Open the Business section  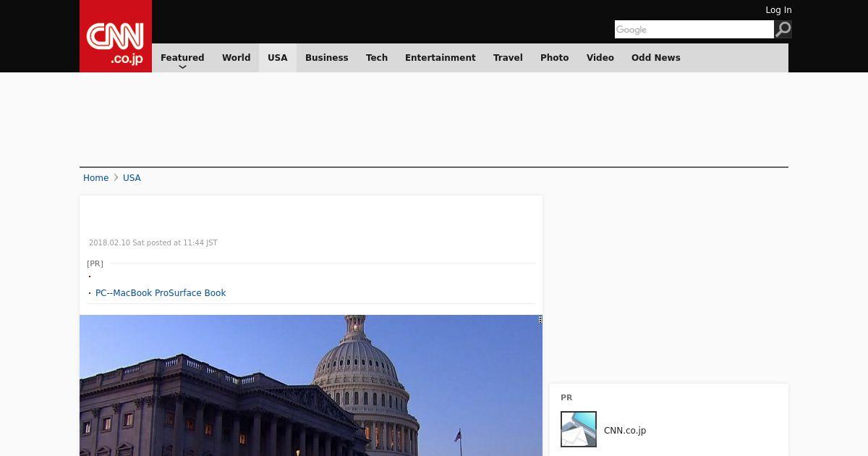[x=327, y=58]
